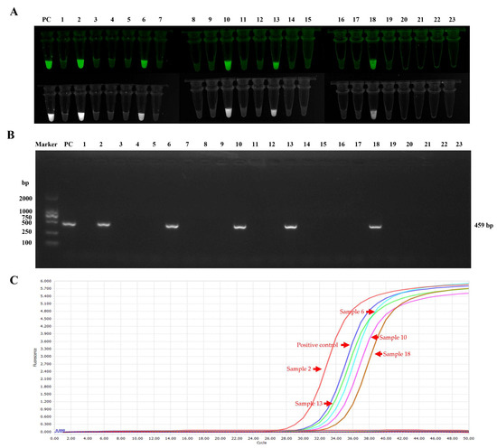Select the gel band in lane 6
The width and height of the screenshot is (497, 448).
[172, 226]
